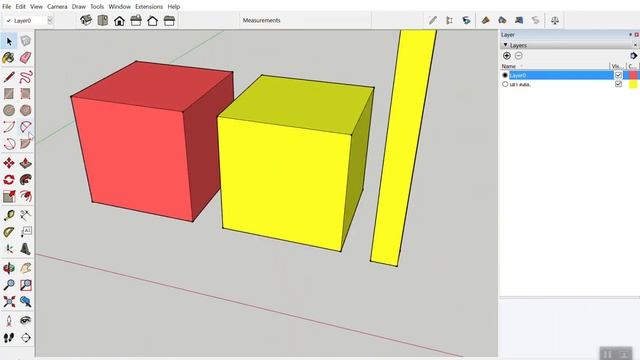The width and height of the screenshot is (640, 360).
Task: Select the Line pencil tool
Action: pyautogui.click(x=9, y=77)
